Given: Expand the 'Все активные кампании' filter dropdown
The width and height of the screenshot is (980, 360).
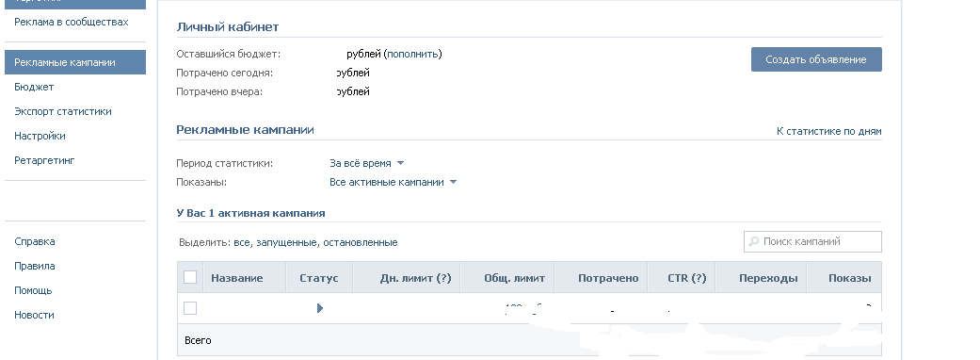Looking at the screenshot, I should click(394, 182).
